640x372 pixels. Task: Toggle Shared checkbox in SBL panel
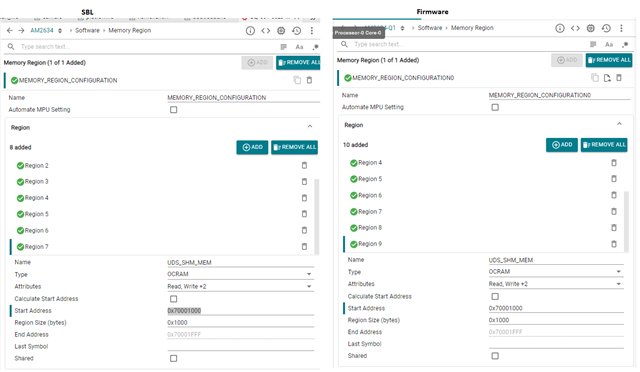173,359
